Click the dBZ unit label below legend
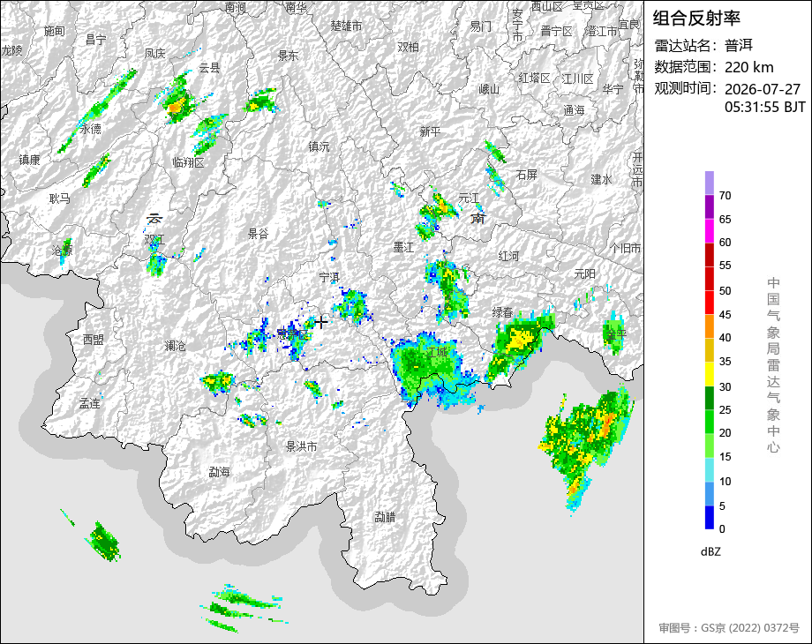 [x=710, y=551]
